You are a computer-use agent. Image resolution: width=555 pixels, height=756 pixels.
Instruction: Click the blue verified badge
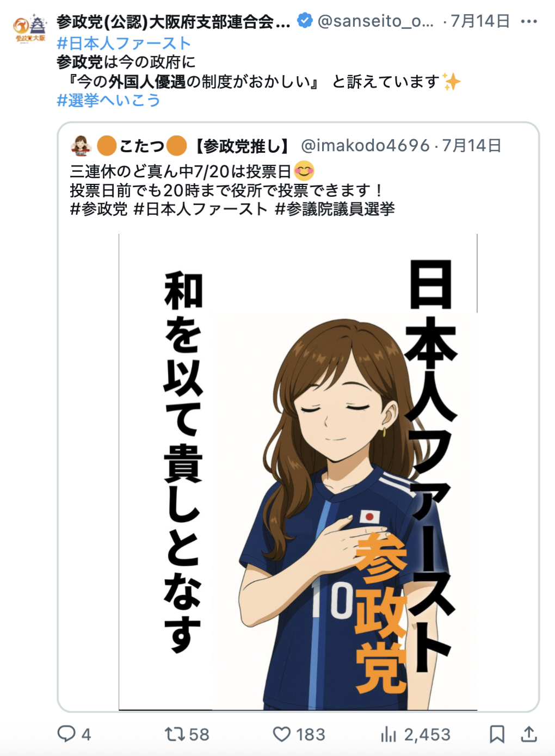coord(305,21)
